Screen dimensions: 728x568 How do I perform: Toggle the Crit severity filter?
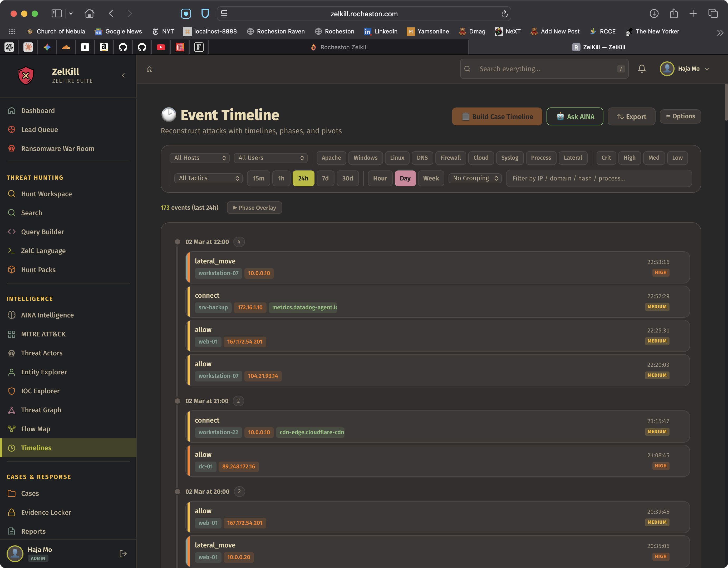click(606, 158)
